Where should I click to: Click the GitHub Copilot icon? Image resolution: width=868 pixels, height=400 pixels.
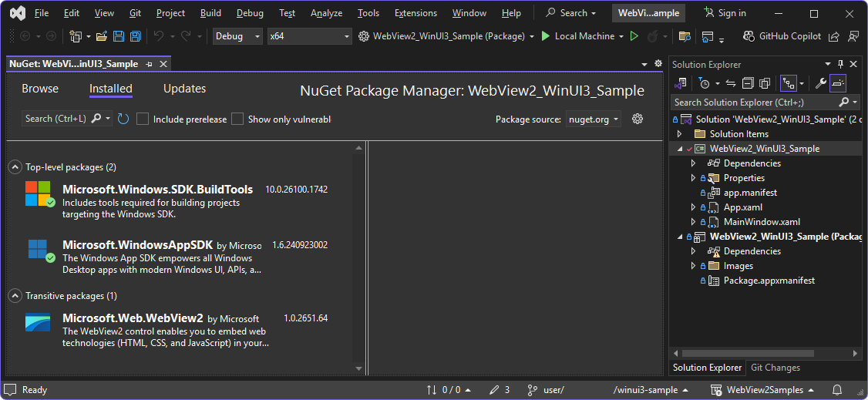point(749,36)
